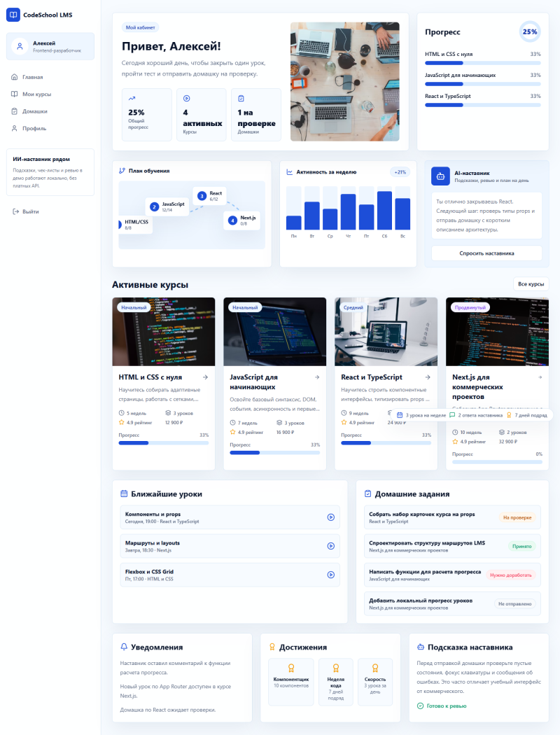560x735 pixels.
Task: Click the medal icon of Компонентщик achievement
Action: 291,668
